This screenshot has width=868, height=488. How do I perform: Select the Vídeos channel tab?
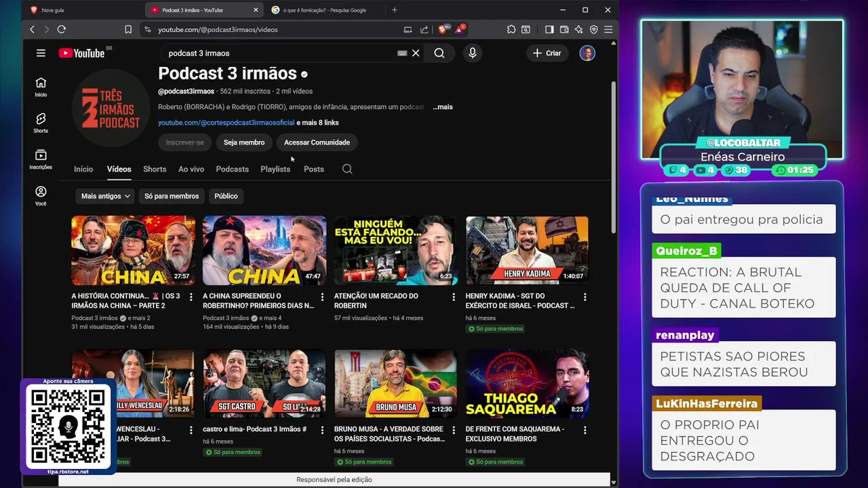point(119,169)
